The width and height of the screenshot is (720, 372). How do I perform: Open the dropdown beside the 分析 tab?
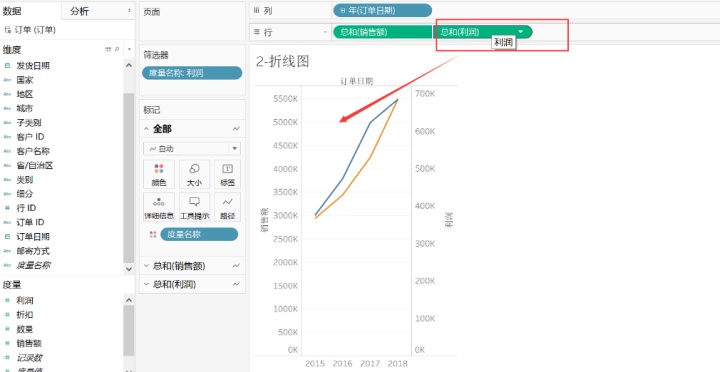pos(129,11)
